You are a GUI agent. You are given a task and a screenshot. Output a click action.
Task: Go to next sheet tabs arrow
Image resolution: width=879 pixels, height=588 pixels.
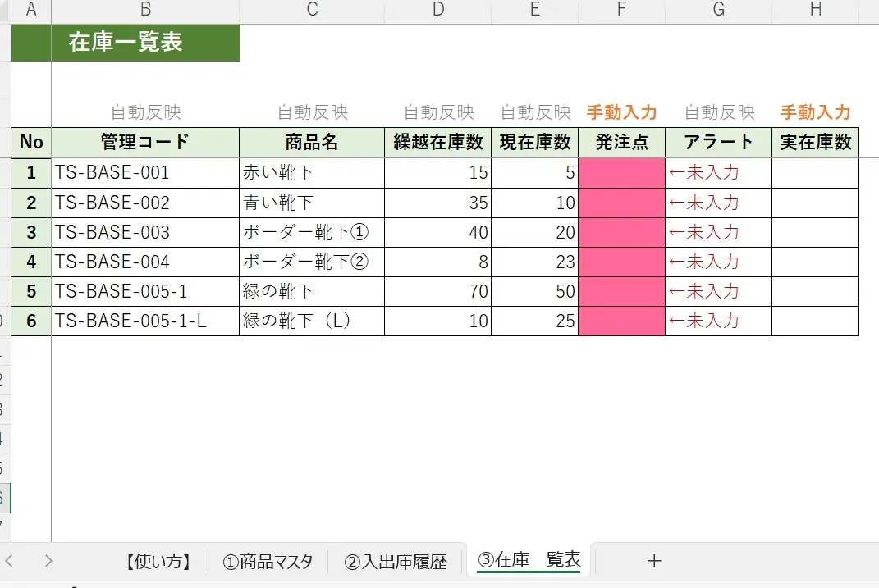[x=48, y=561]
